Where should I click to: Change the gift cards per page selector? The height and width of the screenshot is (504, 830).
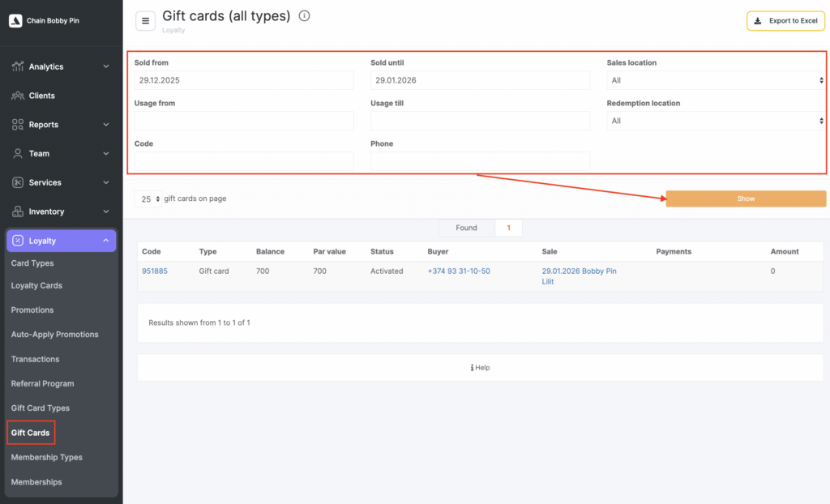[148, 199]
